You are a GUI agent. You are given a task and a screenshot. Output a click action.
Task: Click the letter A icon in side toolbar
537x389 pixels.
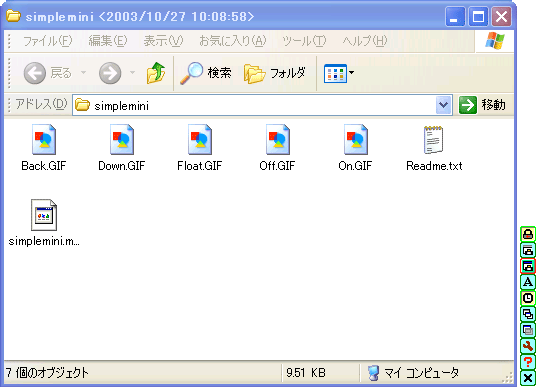(x=528, y=282)
